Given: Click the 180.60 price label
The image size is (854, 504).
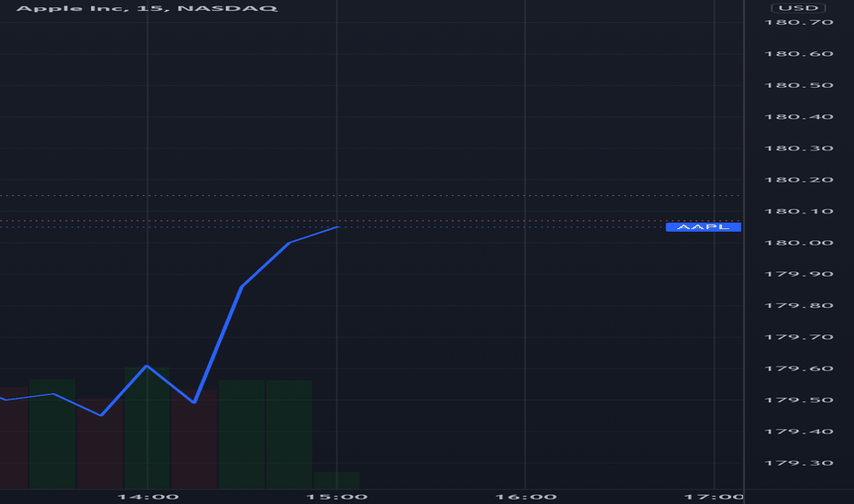Looking at the screenshot, I should pyautogui.click(x=799, y=54).
